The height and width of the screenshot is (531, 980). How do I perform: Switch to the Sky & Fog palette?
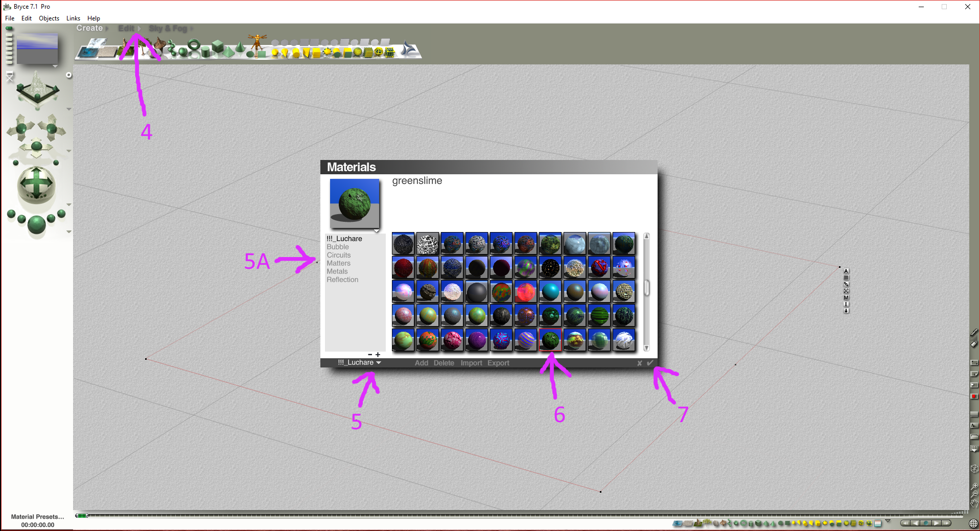[x=168, y=29]
